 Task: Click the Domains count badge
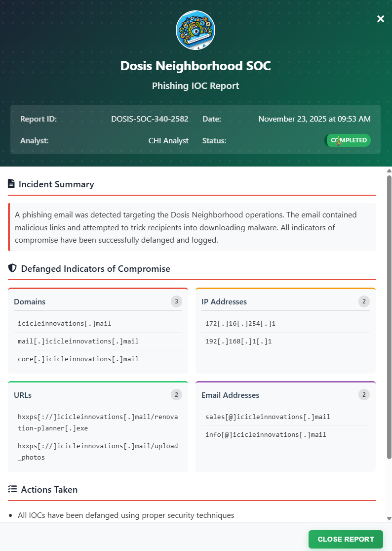point(176,301)
